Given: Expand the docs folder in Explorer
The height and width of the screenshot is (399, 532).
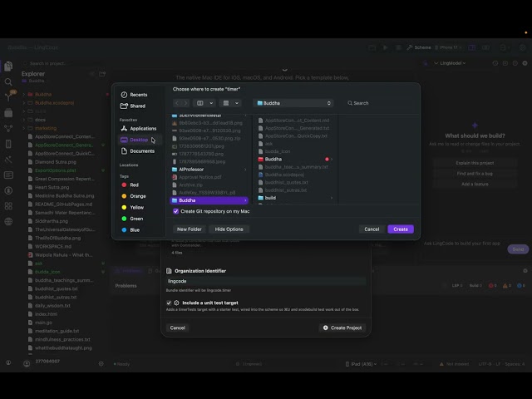Looking at the screenshot, I should (x=24, y=120).
